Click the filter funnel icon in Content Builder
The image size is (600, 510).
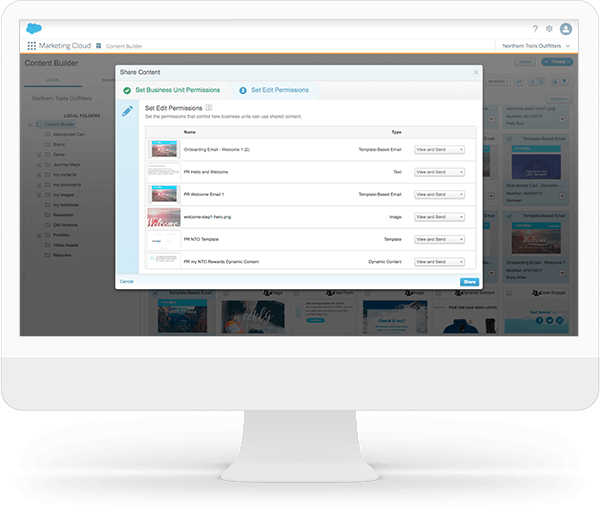coord(564,81)
